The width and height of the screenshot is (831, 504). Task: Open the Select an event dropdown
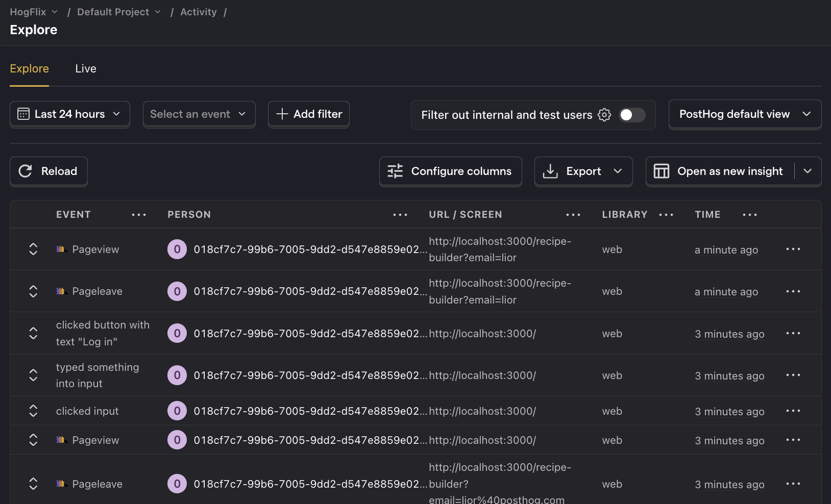[199, 114]
